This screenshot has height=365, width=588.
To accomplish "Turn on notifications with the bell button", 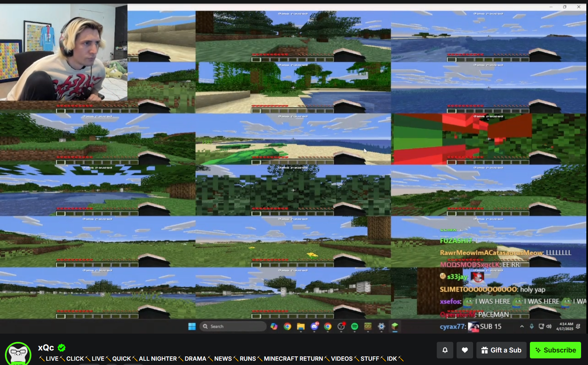I will click(445, 350).
